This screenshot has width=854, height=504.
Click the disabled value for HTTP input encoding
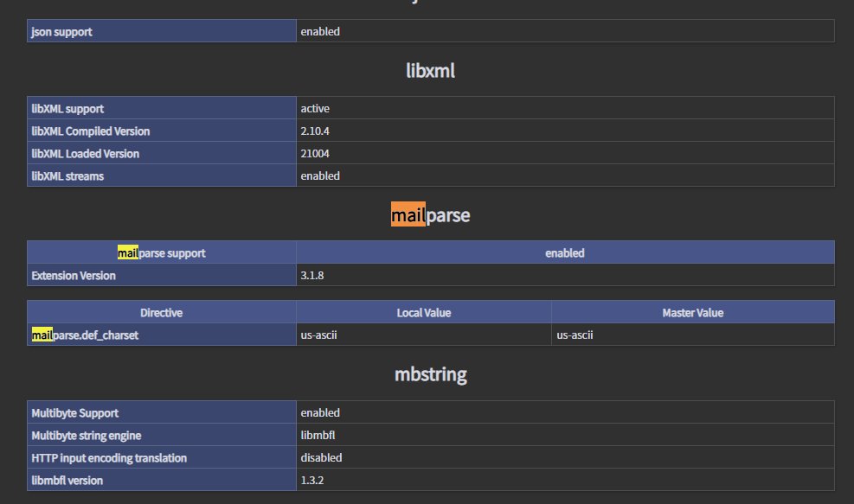pos(321,457)
